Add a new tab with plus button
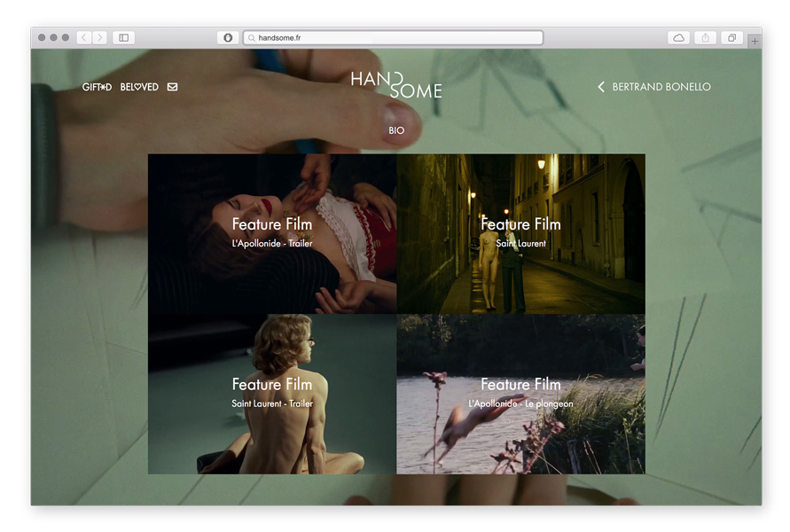 (755, 41)
